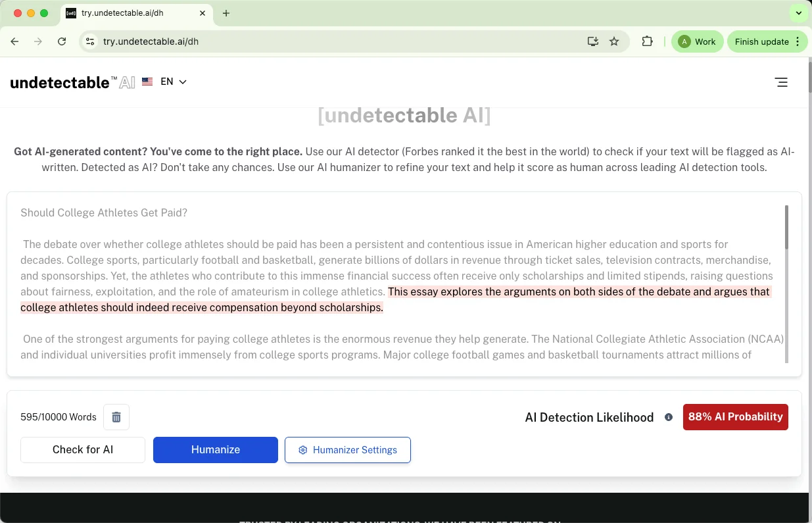Click the 88% AI Probability badge
The image size is (812, 523).
735,416
